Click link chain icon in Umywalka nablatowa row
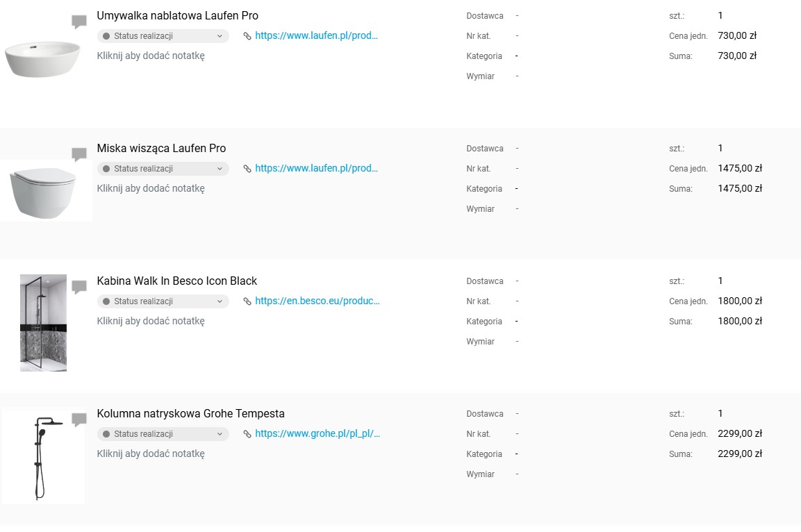Viewport: 801px width, 532px height. (x=247, y=36)
